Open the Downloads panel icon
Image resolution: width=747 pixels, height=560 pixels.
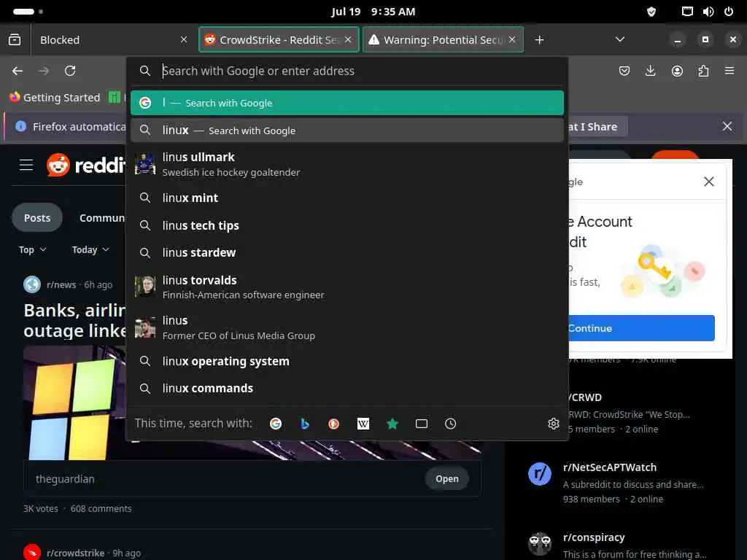pos(650,71)
